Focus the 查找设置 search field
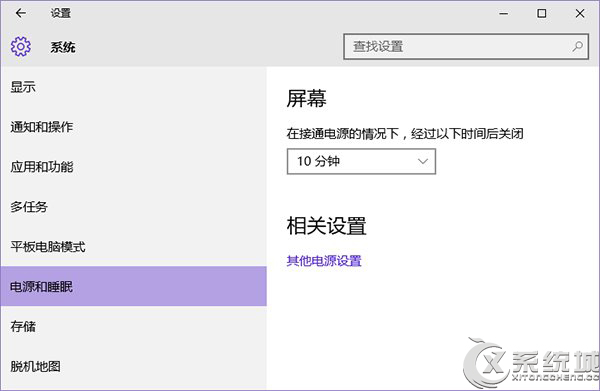 [466, 47]
